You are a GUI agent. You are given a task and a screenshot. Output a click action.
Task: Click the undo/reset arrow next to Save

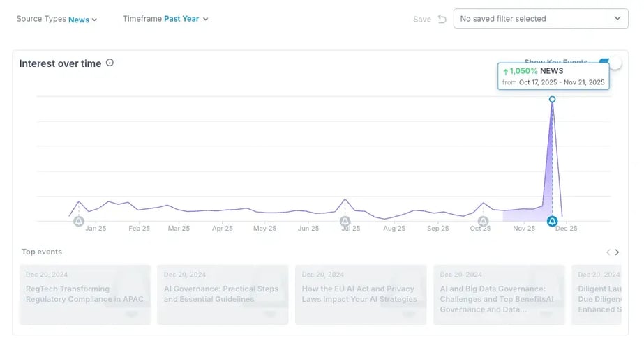(442, 19)
